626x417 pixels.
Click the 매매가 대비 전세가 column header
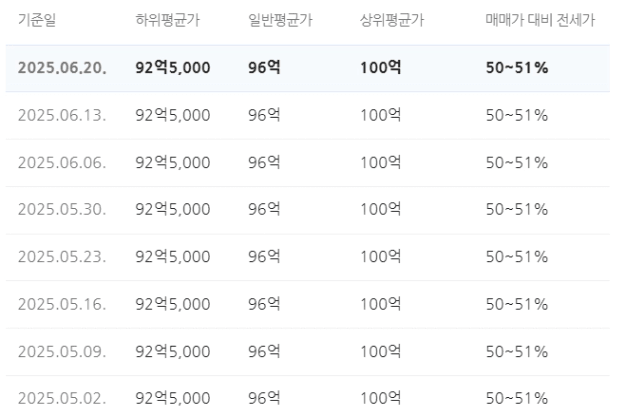[x=540, y=20]
